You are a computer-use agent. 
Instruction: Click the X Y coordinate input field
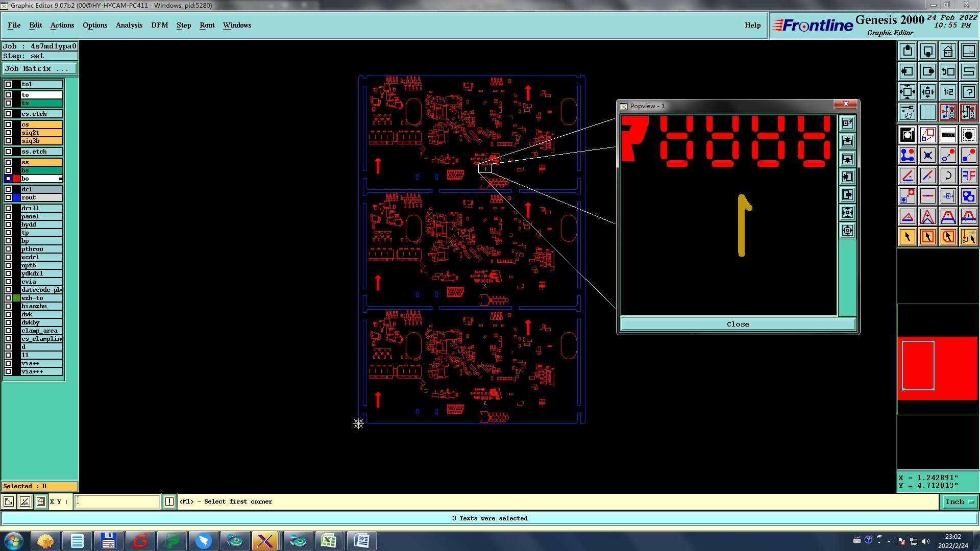tap(117, 502)
